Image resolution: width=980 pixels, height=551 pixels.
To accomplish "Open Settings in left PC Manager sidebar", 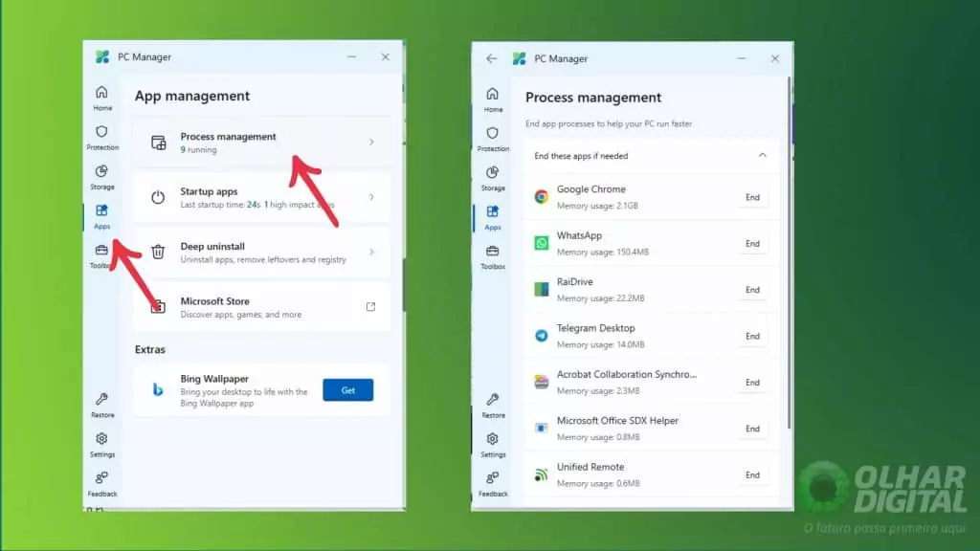I will [x=101, y=445].
